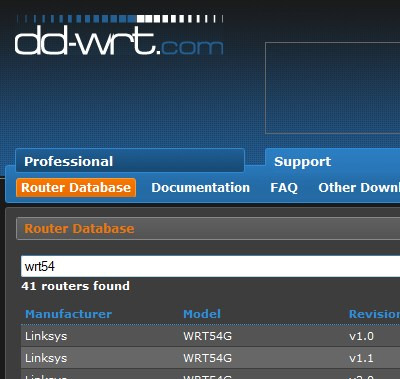This screenshot has width=400, height=379.
Task: Sort by Model column header
Action: click(x=202, y=314)
